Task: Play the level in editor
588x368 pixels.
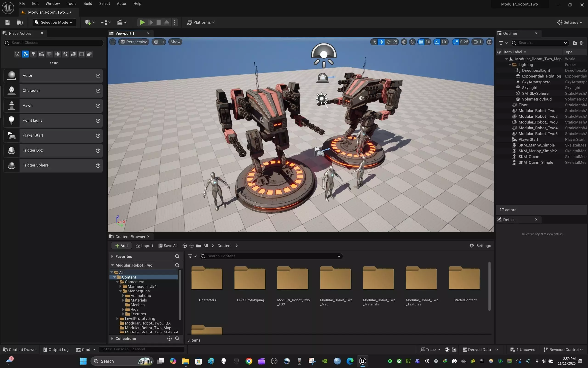Action: [142, 22]
